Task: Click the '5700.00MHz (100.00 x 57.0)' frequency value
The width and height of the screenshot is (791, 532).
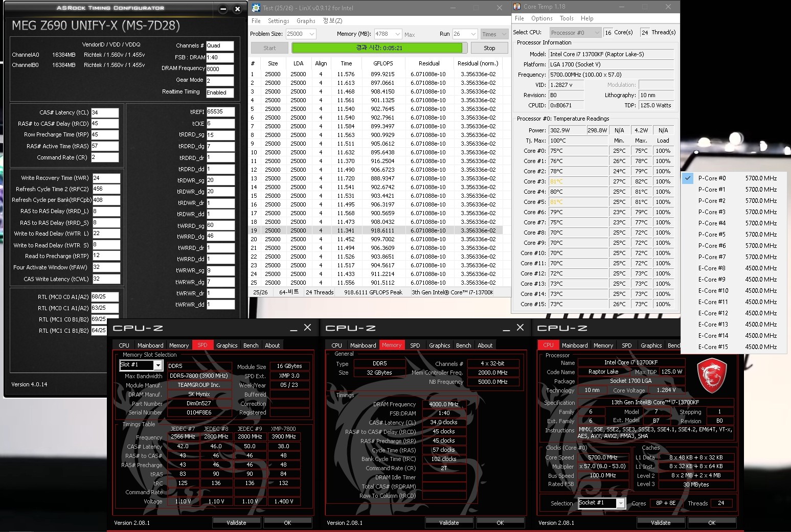Action: [x=611, y=75]
